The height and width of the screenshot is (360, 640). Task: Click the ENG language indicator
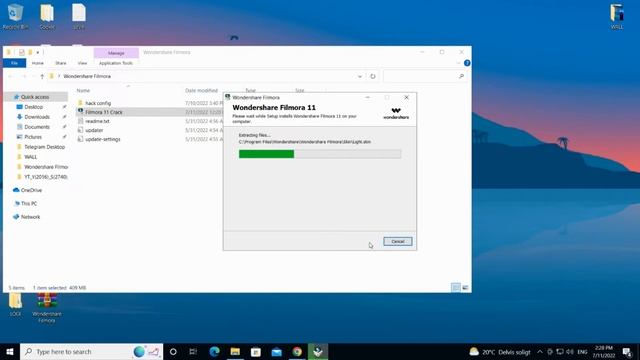[582, 352]
